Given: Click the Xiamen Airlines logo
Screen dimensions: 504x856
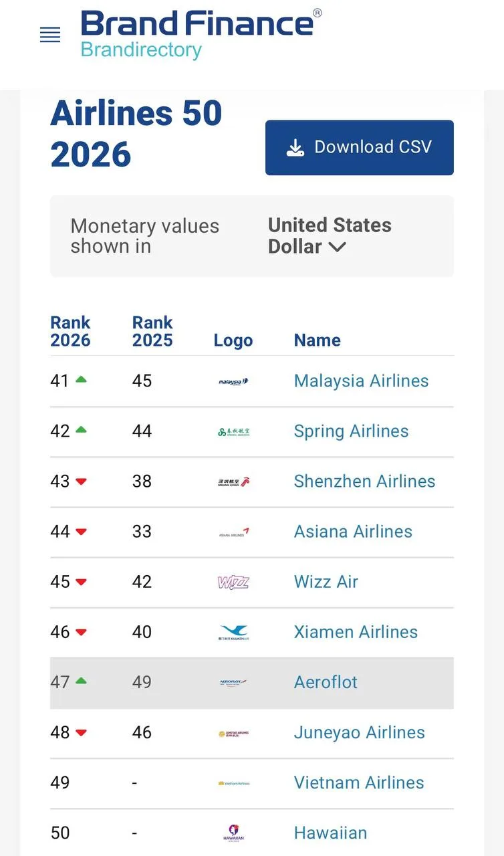Looking at the screenshot, I should click(x=233, y=633).
